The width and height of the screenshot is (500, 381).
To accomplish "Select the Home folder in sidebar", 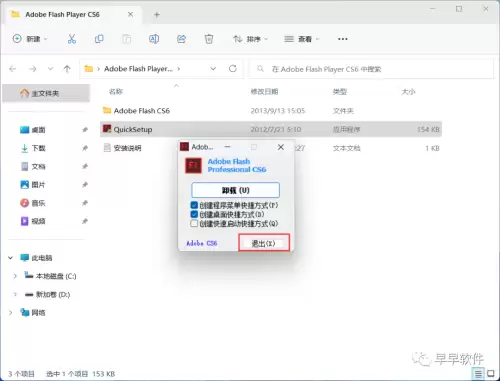I will [x=46, y=93].
